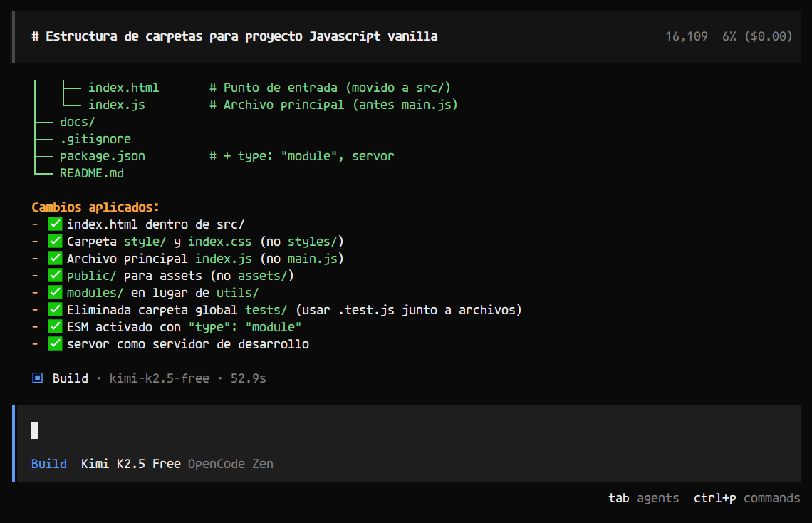Click checkmark next to index.html dentro de src/
The height and width of the screenshot is (523, 812).
[x=56, y=224]
